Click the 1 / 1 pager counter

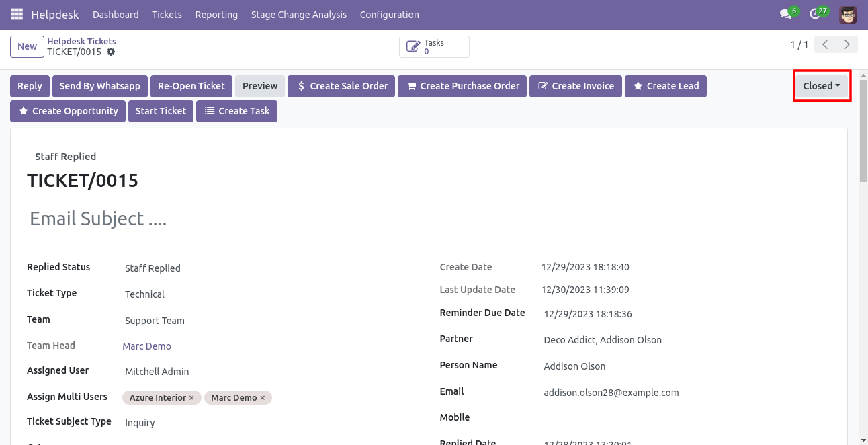(x=799, y=44)
